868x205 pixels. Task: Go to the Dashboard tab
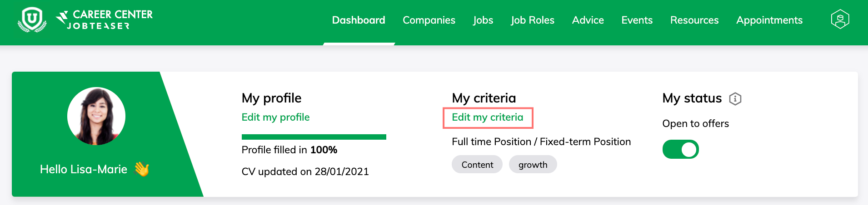[359, 20]
